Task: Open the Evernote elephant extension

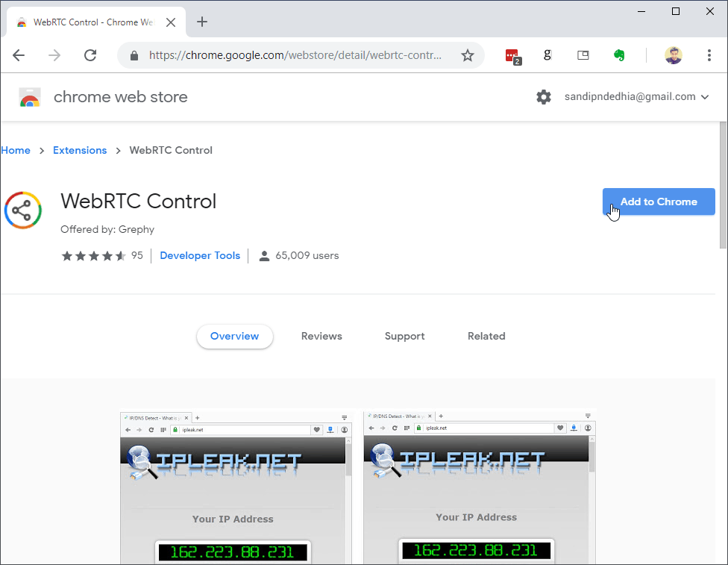Action: tap(619, 55)
